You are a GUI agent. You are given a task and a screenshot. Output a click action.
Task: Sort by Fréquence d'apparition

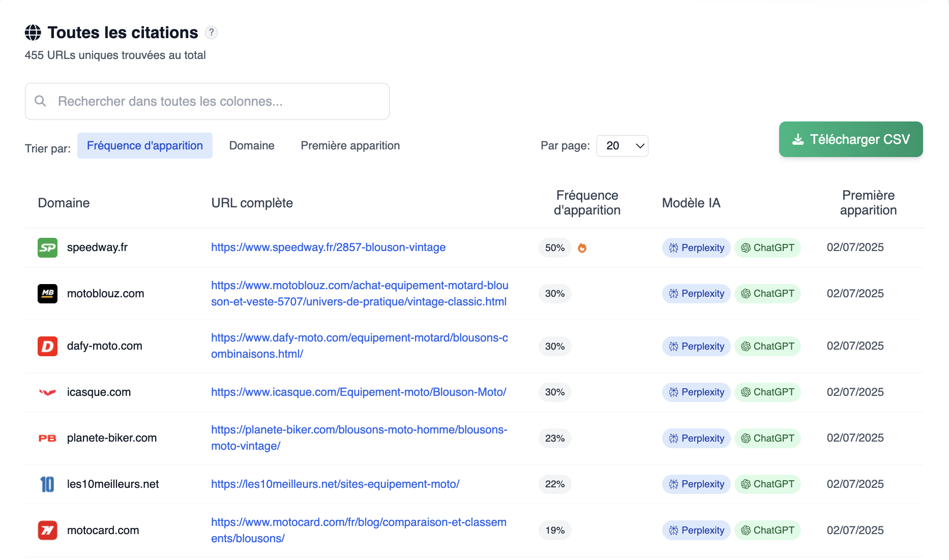click(x=145, y=146)
